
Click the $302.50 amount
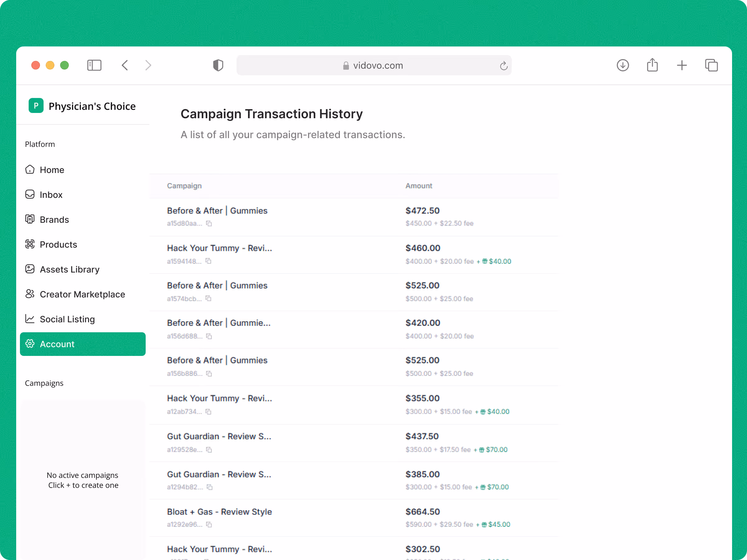click(x=423, y=549)
